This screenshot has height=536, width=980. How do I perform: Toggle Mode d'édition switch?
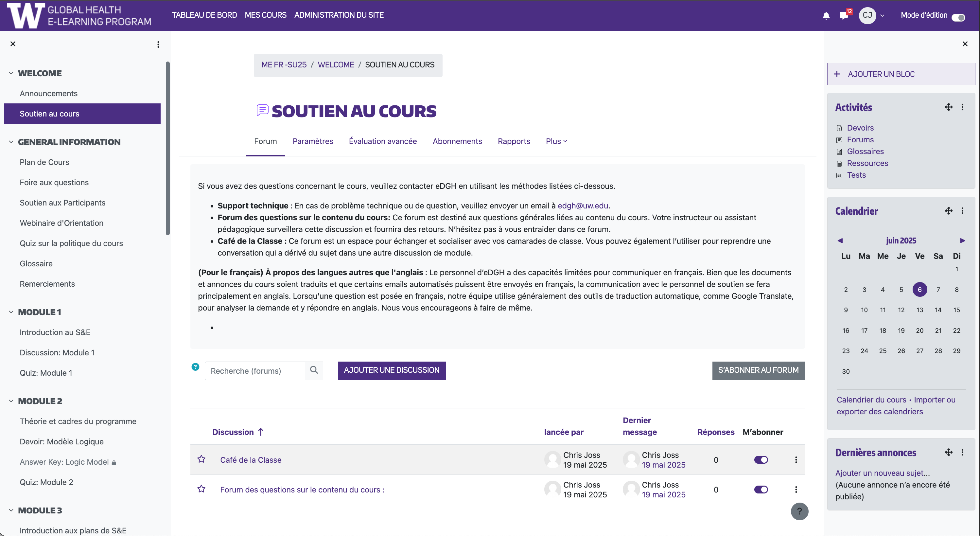coord(958,17)
